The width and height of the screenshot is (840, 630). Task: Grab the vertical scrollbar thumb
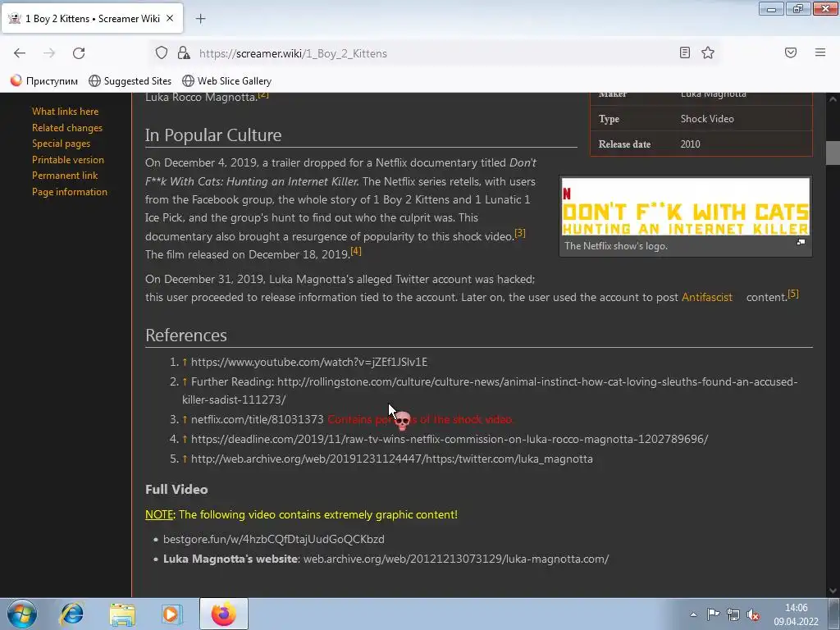click(833, 153)
